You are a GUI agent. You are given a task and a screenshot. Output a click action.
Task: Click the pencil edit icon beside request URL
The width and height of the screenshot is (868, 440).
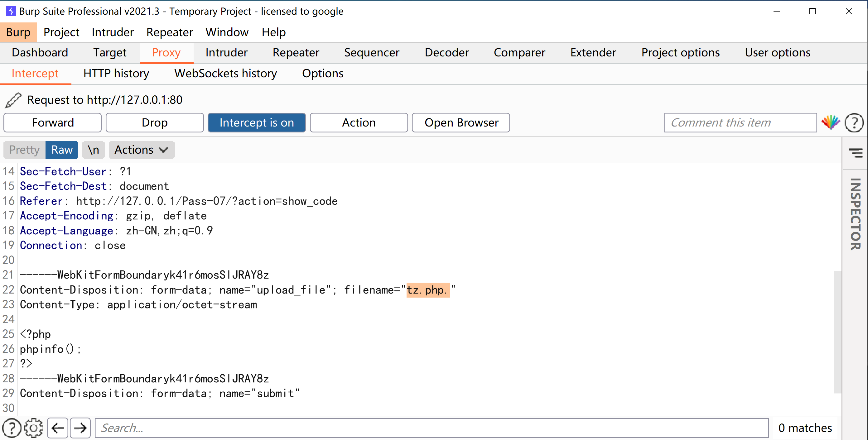click(x=13, y=100)
